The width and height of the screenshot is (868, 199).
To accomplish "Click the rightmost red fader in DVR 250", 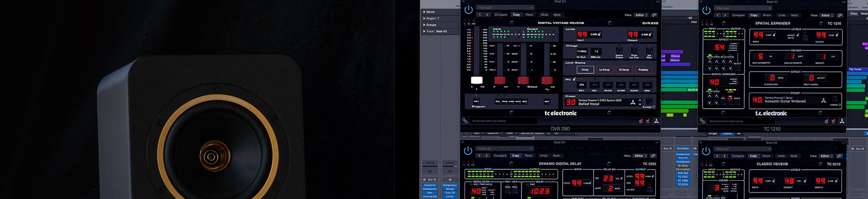I will [547, 81].
